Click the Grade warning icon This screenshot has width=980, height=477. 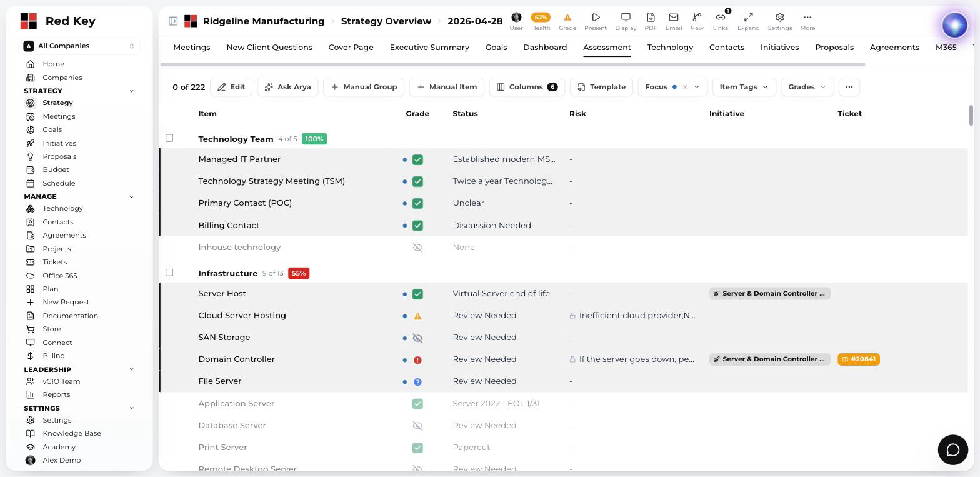pyautogui.click(x=567, y=18)
